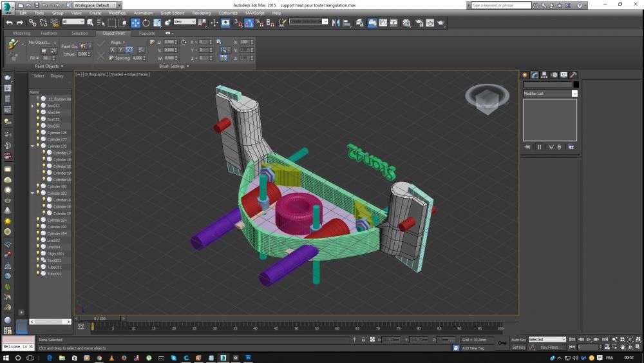This screenshot has height=363, width=644.
Task: Hide Text001 using its bulb icon
Action: [x=38, y=260]
